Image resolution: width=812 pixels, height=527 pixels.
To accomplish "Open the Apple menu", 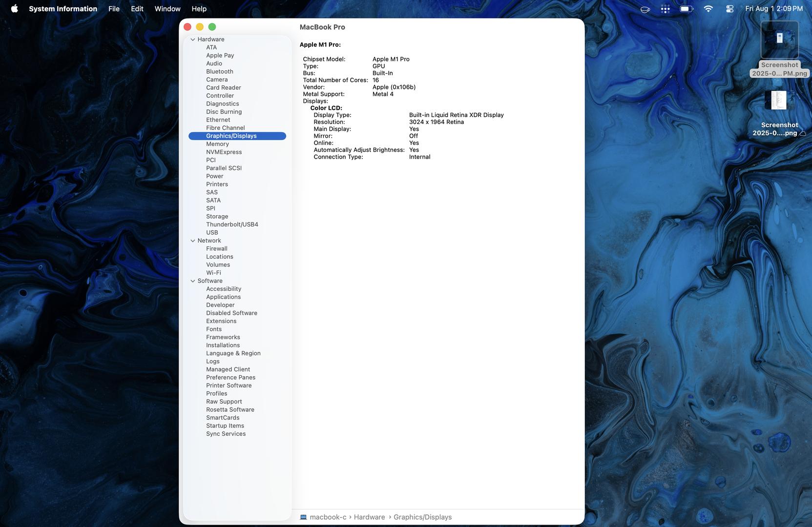I will tap(15, 9).
